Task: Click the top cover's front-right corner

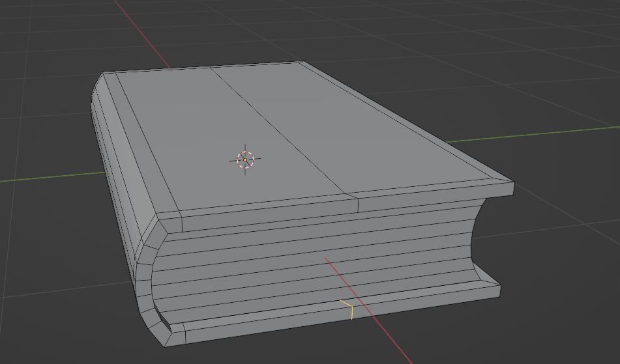Action: click(514, 188)
